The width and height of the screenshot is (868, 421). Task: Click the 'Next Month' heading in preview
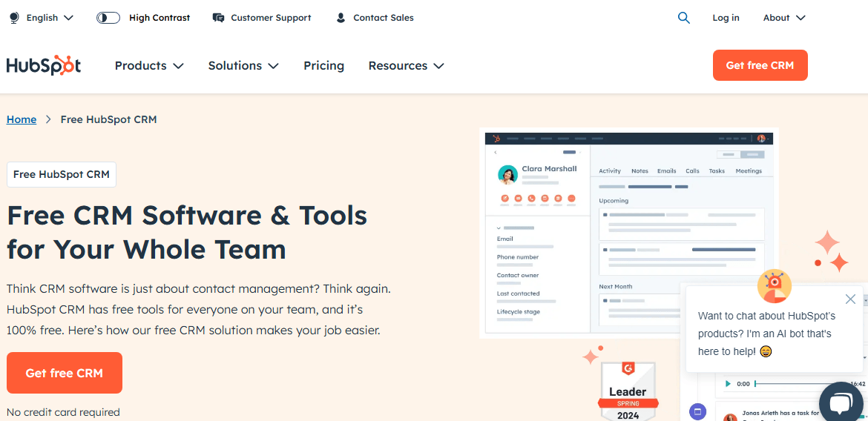point(616,287)
